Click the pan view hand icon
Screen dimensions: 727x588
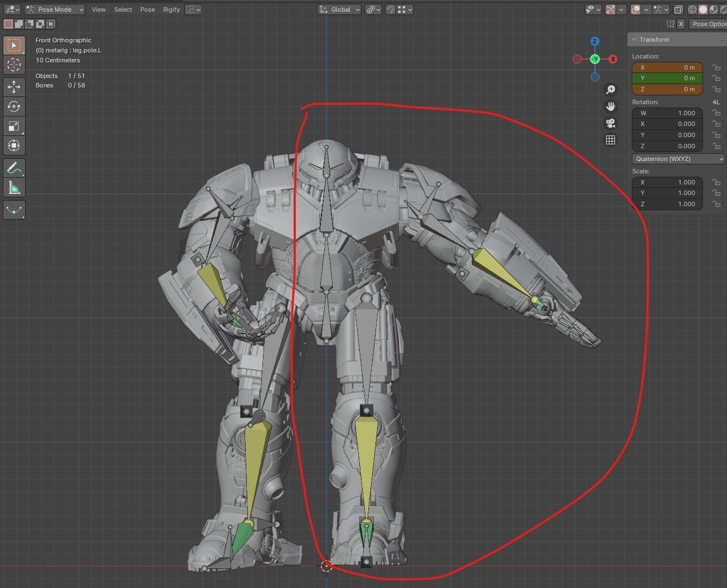click(x=611, y=106)
